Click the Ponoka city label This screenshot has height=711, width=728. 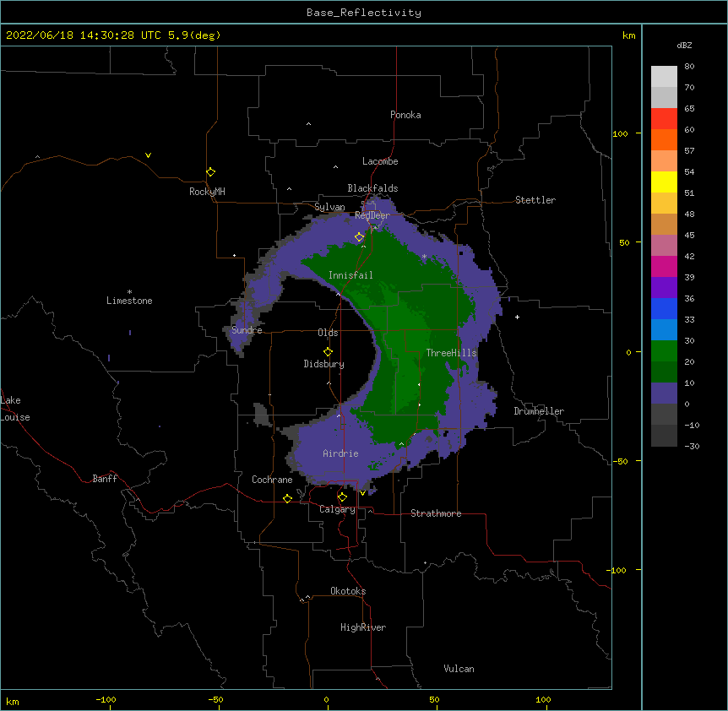click(x=405, y=115)
